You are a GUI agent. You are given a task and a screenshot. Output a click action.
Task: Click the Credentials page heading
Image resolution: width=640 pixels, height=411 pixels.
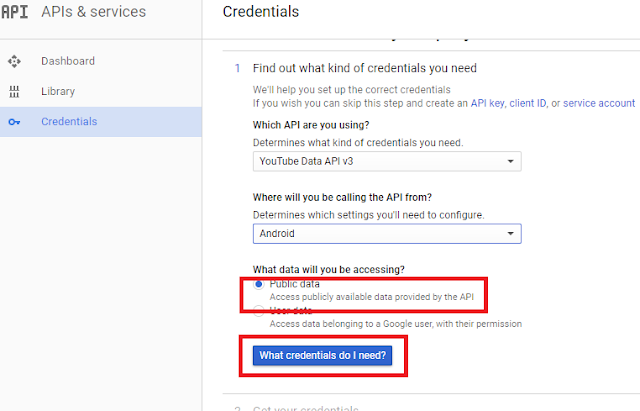pos(260,13)
